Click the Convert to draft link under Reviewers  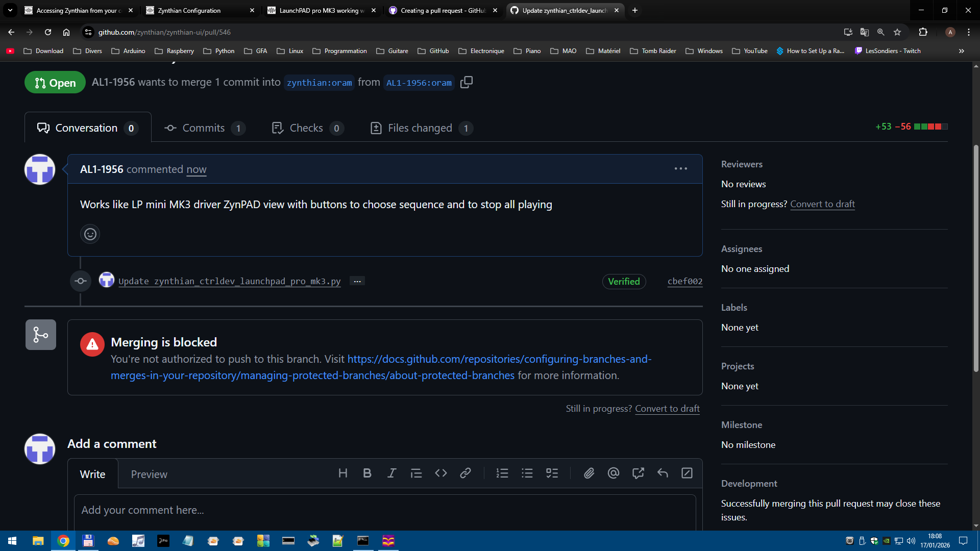coord(822,204)
